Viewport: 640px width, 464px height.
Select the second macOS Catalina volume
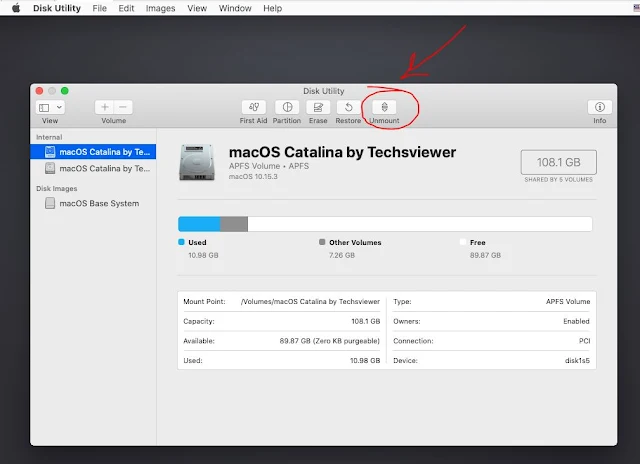tap(93, 168)
